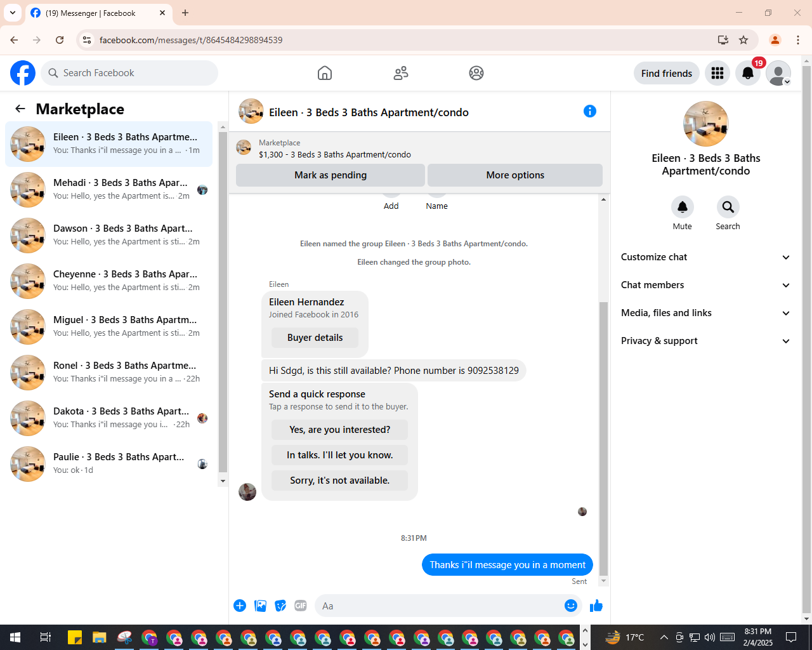
Task: Send quick response Yes, are you interested?
Action: point(339,430)
